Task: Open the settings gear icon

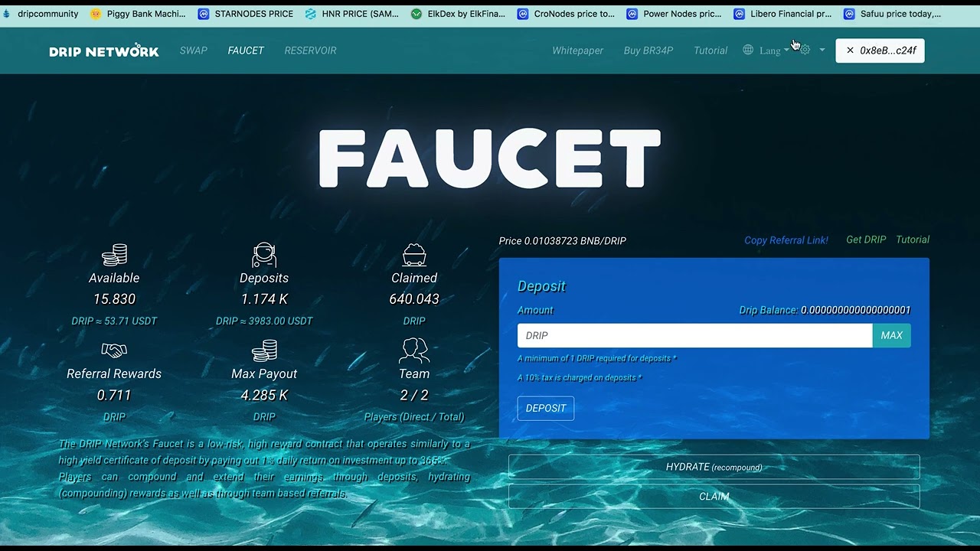Action: point(805,50)
